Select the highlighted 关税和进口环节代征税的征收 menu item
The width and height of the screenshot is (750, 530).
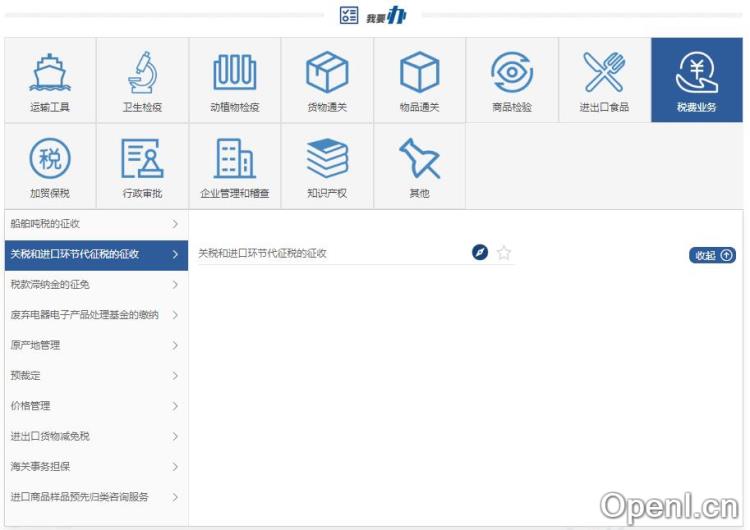[96, 254]
